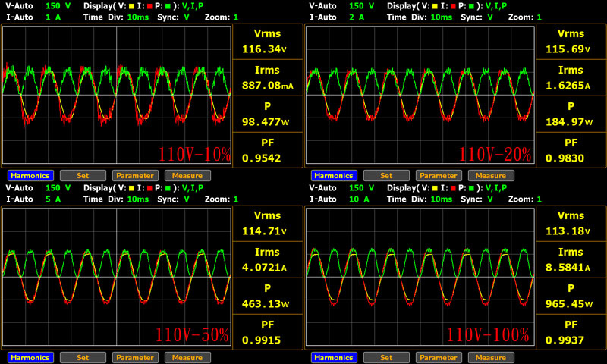Click the I-Auto 2 A range value
Image resolution: width=607 pixels, height=364 pixels.
point(357,17)
